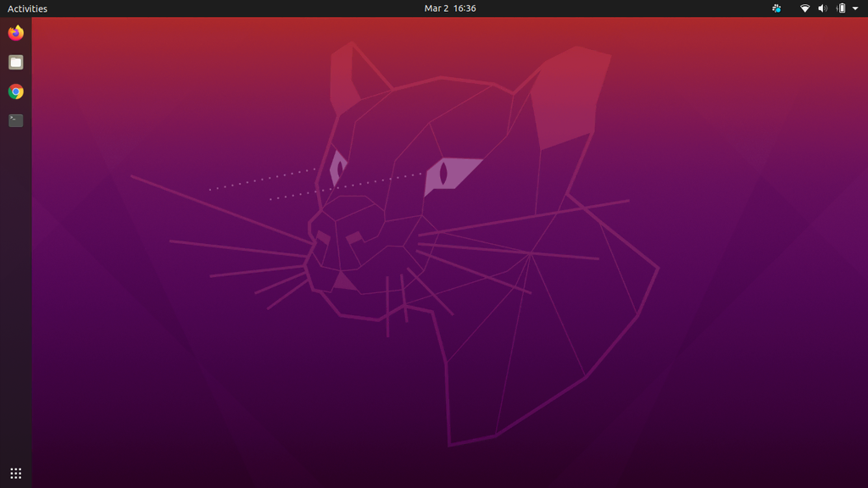Click the cat's nose on the wallpaper

point(344,280)
